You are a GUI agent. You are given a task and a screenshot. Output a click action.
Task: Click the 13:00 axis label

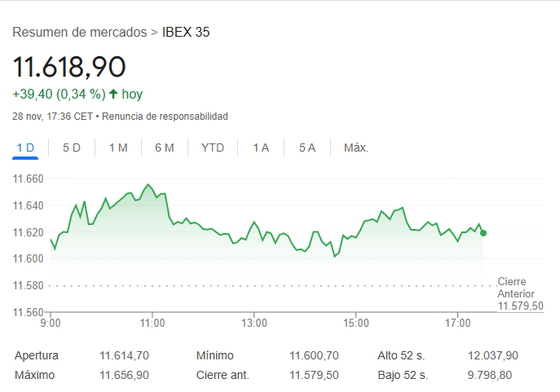pyautogui.click(x=254, y=323)
